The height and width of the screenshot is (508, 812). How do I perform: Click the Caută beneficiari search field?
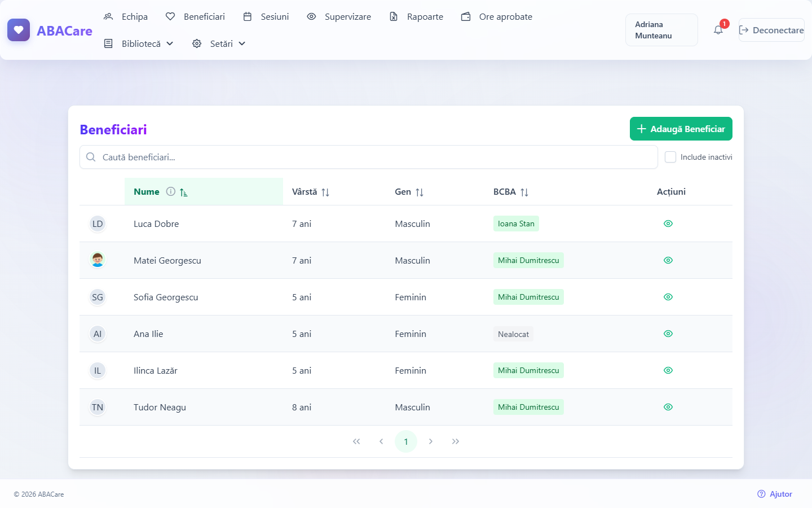point(369,157)
